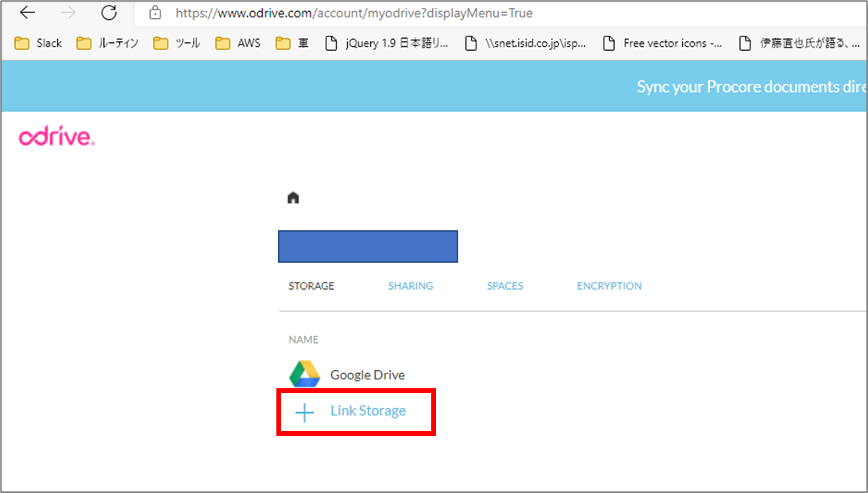Click the odrive.com URL in the address bar

pos(354,13)
